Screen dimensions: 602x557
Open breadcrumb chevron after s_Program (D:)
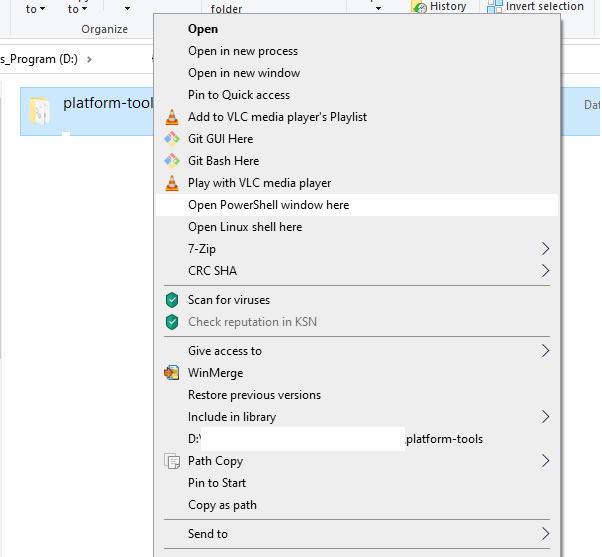89,60
